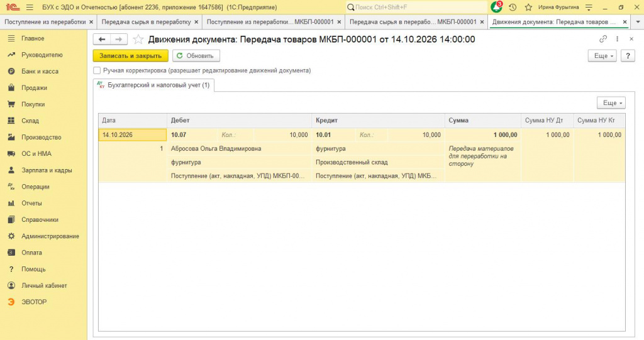The width and height of the screenshot is (644, 340).
Task: Click the Сумма НУ Дт column header
Action: click(x=547, y=120)
